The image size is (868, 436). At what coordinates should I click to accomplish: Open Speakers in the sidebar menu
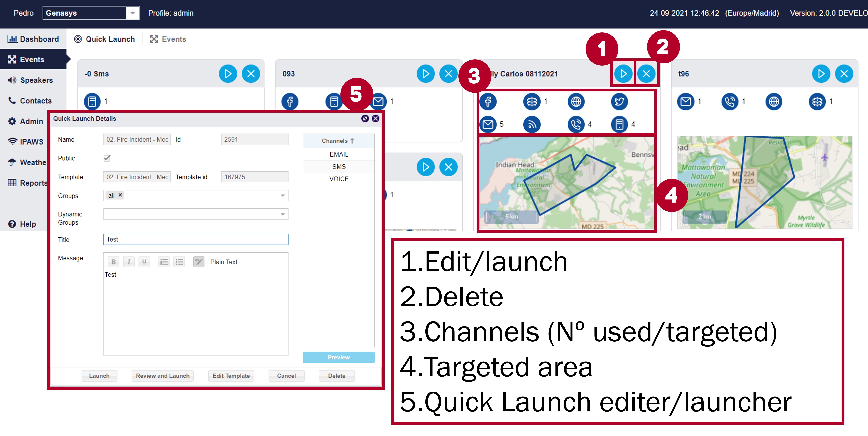pos(36,80)
